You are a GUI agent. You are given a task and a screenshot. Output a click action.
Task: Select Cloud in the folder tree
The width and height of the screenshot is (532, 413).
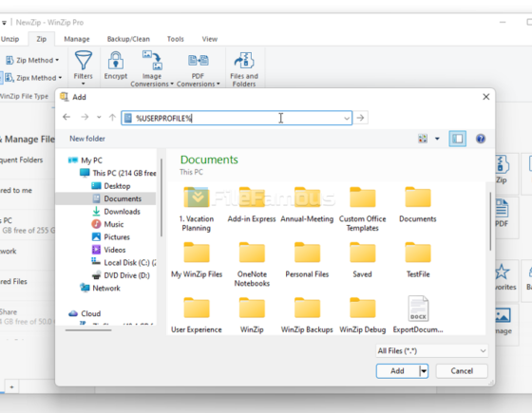(x=85, y=313)
